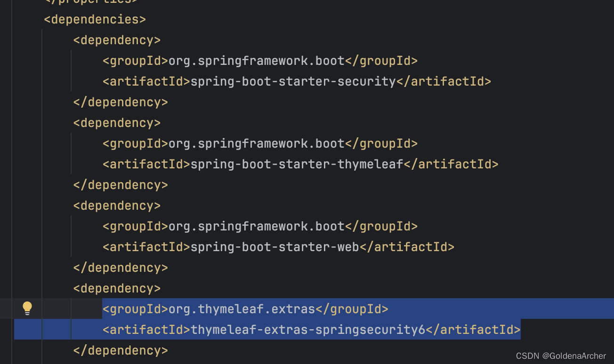Click the spring-boot-starter-web artifactId text
The width and height of the screenshot is (614, 364).
coord(275,247)
